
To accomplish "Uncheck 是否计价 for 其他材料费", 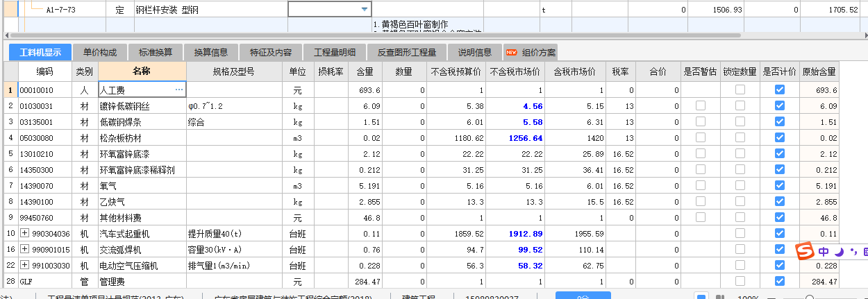I will pyautogui.click(x=779, y=218).
